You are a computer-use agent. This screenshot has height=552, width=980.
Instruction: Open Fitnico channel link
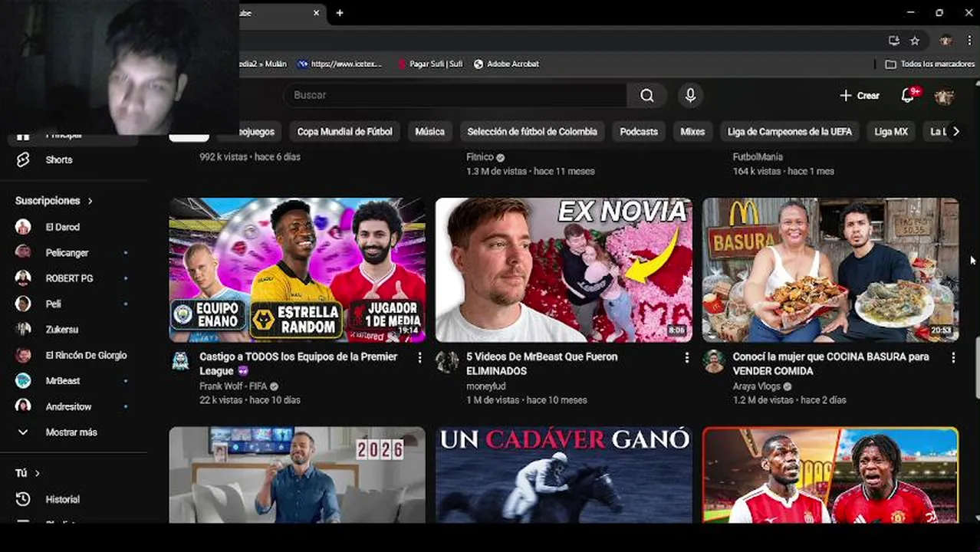click(x=481, y=157)
